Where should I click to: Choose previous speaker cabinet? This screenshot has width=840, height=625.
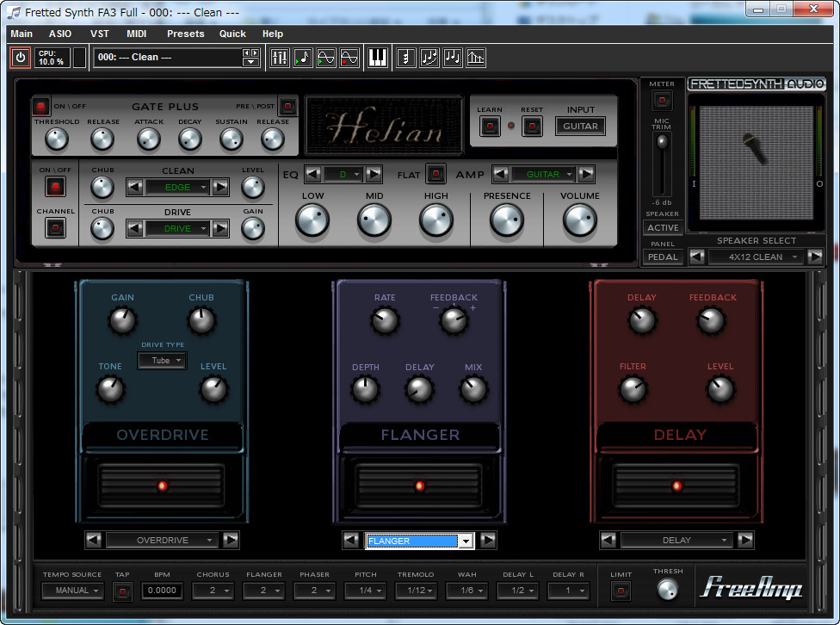pyautogui.click(x=696, y=257)
